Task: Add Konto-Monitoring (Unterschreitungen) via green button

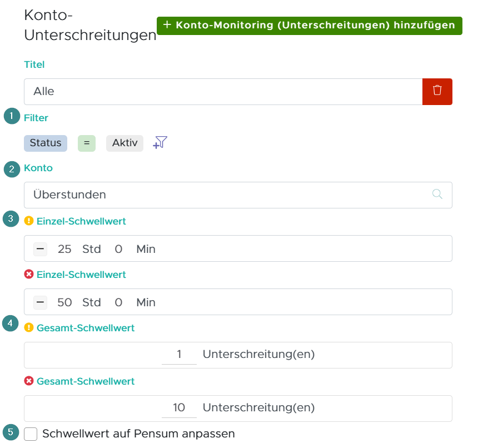Action: tap(309, 26)
